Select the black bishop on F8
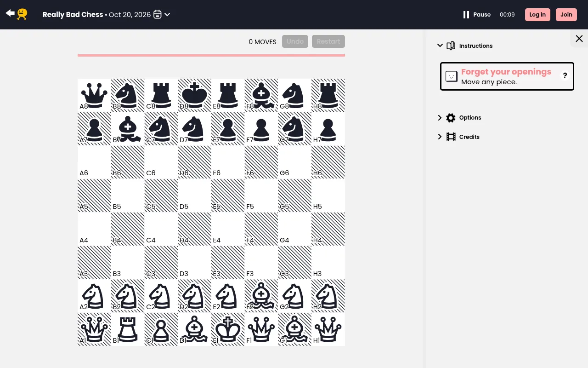Screen dimensions: 588x368 261,95
